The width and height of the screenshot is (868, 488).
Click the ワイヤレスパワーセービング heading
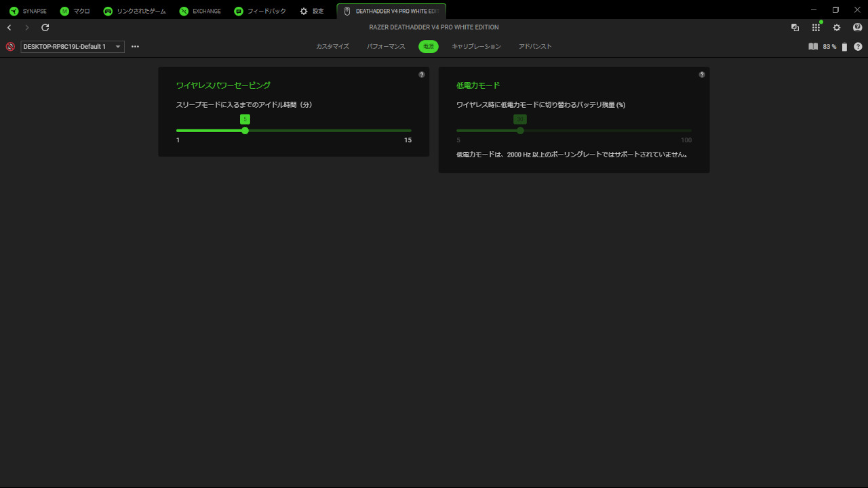pyautogui.click(x=223, y=85)
